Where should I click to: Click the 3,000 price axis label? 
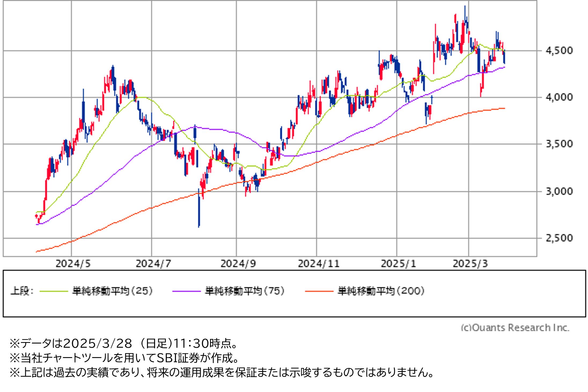coord(559,191)
